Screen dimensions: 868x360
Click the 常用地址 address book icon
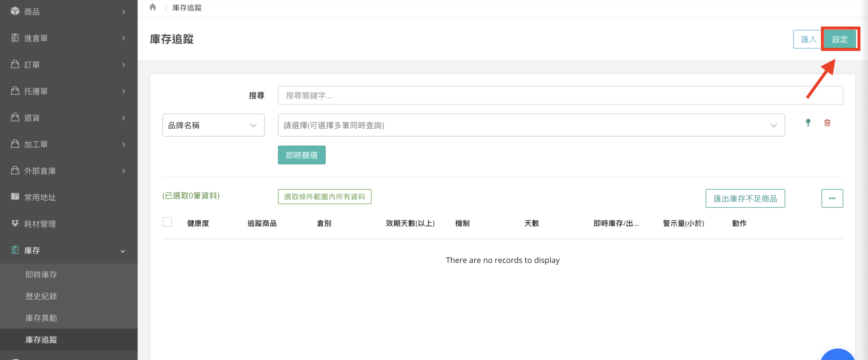pos(15,197)
